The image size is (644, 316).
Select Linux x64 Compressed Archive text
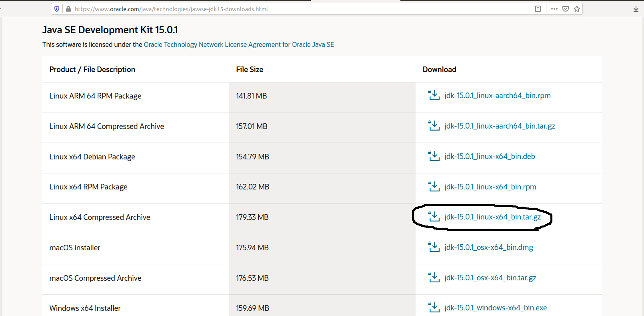tap(100, 217)
